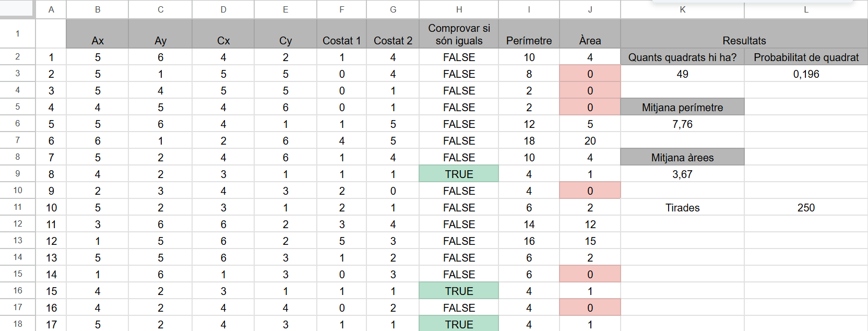868x331 pixels.
Task: Select the cell containing 250
Action: click(806, 208)
